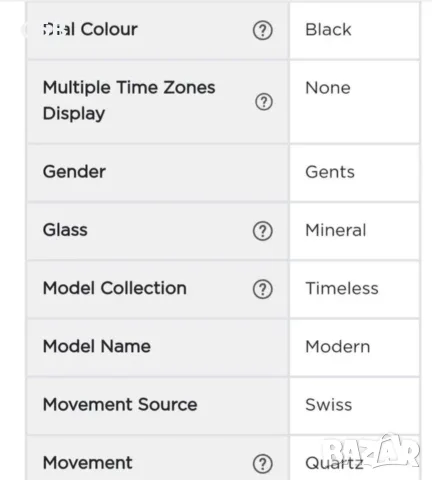432x480 pixels.
Task: Click the Swiss movement source value
Action: pos(329,405)
